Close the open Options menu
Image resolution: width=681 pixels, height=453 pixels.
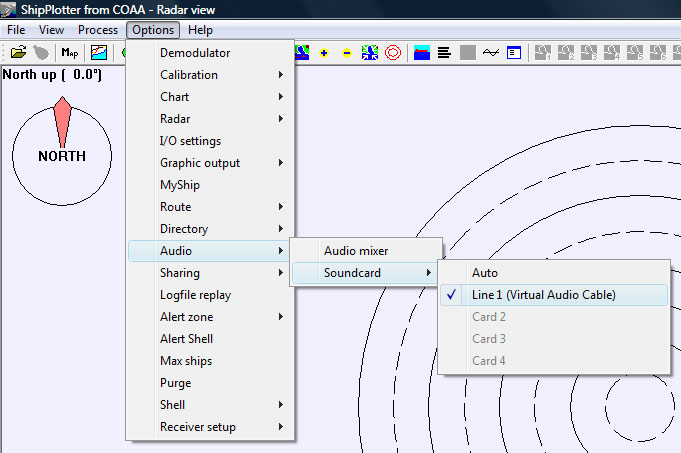153,30
